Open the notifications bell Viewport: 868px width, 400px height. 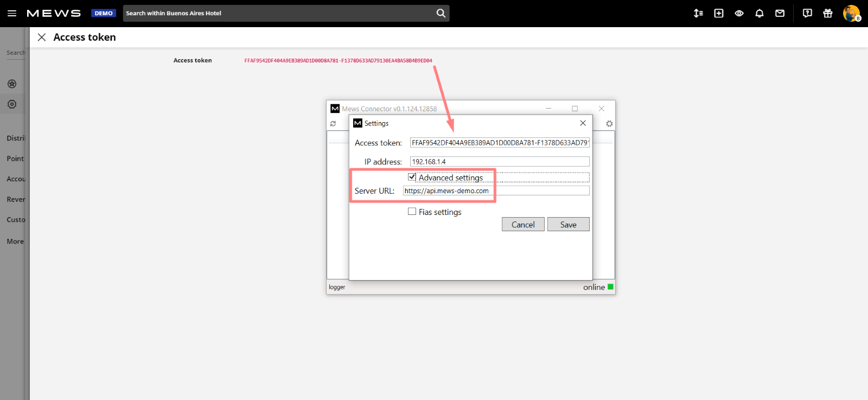pyautogui.click(x=759, y=13)
